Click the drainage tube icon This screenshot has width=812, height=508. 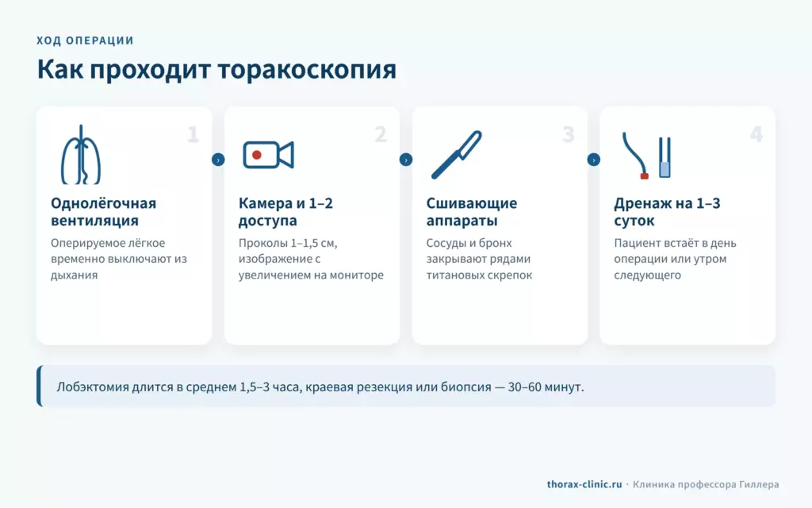pos(646,156)
